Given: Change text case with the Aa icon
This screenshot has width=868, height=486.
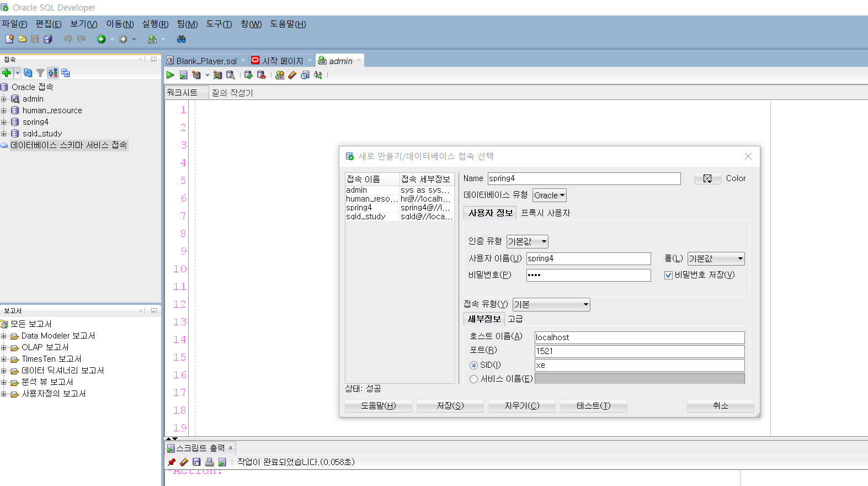Looking at the screenshot, I should pos(318,75).
